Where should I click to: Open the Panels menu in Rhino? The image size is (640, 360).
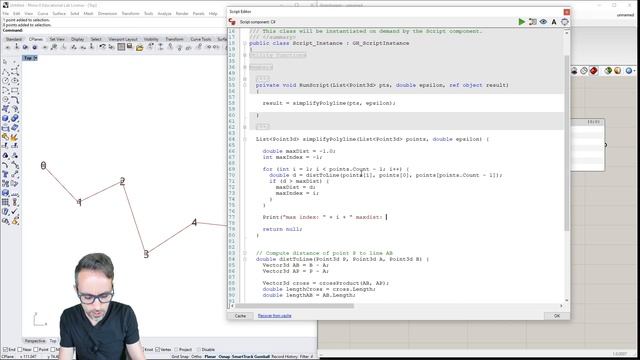pos(198,13)
